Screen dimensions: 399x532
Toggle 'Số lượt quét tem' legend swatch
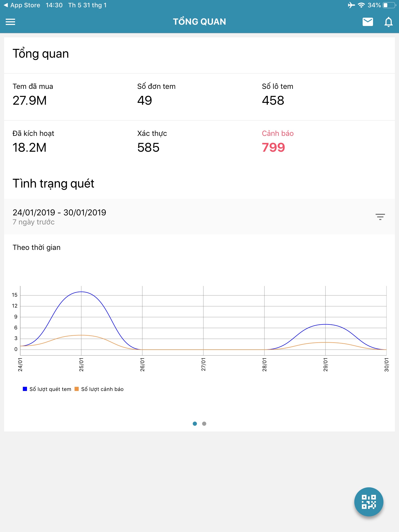[25, 389]
